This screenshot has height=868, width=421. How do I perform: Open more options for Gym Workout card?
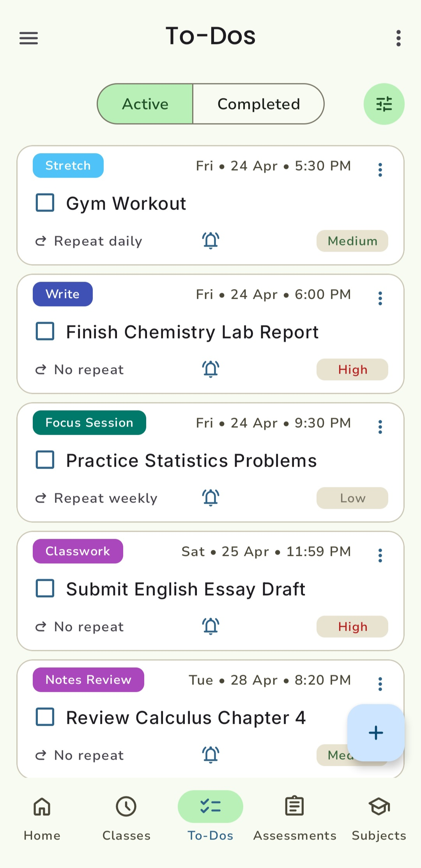coord(380,170)
